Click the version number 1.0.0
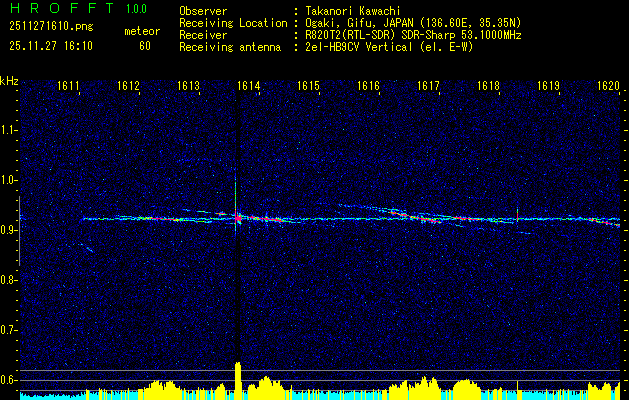 click(136, 9)
